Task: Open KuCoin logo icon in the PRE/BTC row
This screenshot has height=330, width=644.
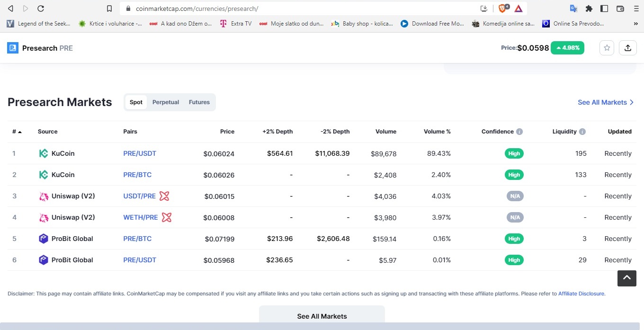Action: 44,175
